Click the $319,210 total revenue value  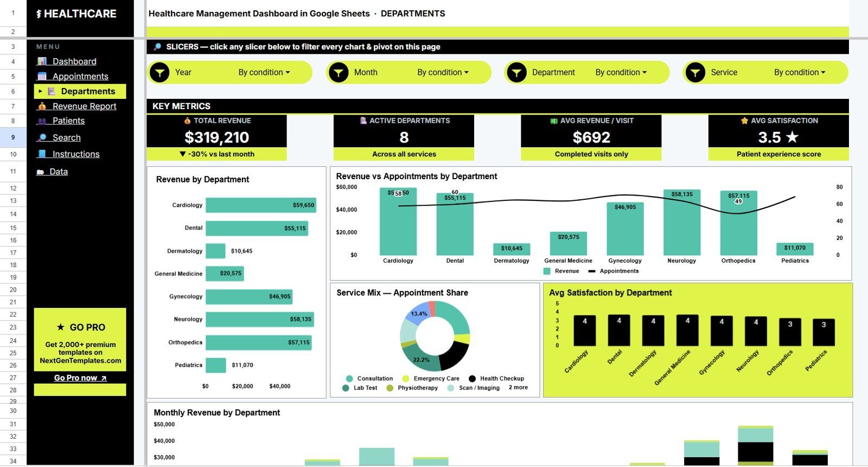click(216, 137)
